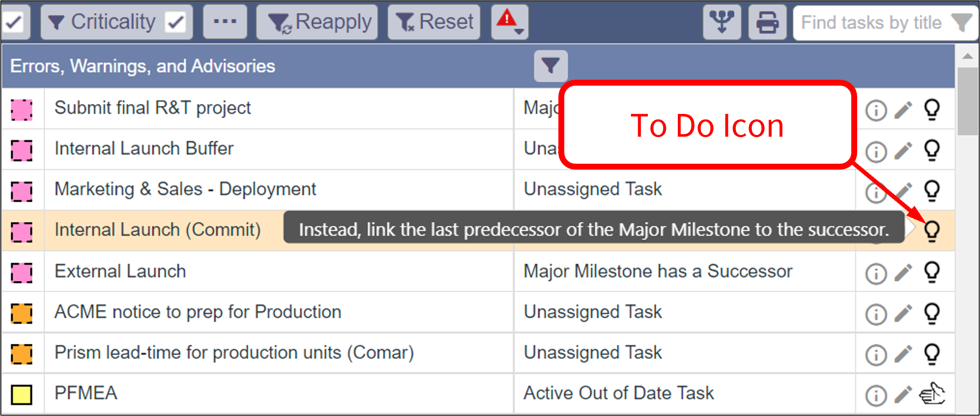The image size is (980, 416).
Task: Click the pencil edit icon for Internal Launch Buffer
Action: (x=903, y=151)
